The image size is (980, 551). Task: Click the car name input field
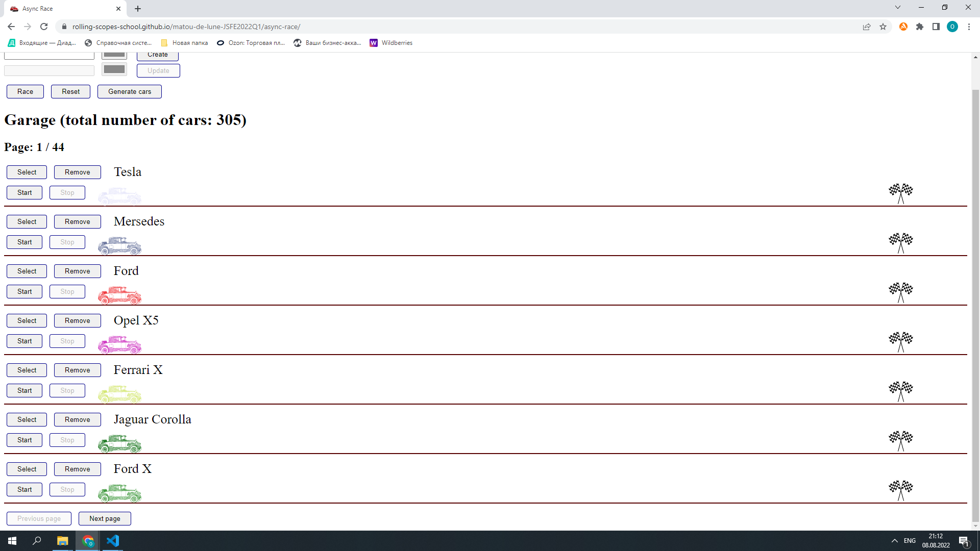tap(48, 55)
